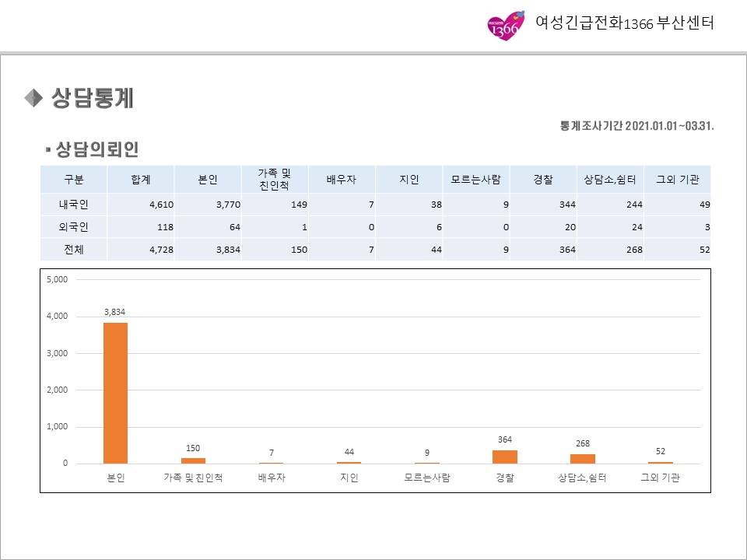Screen dimensions: 747x560
Task: Select the 경찰 x-axis label under chart
Action: click(504, 478)
